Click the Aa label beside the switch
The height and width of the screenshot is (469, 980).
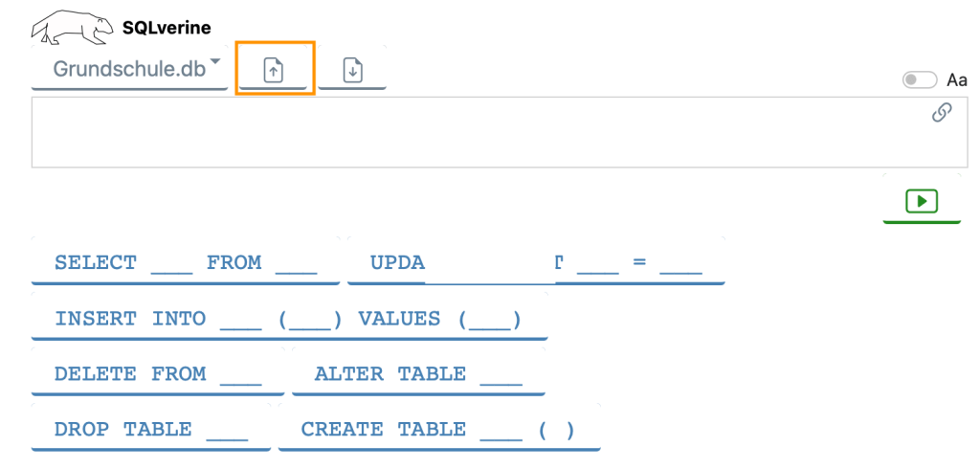click(x=957, y=80)
